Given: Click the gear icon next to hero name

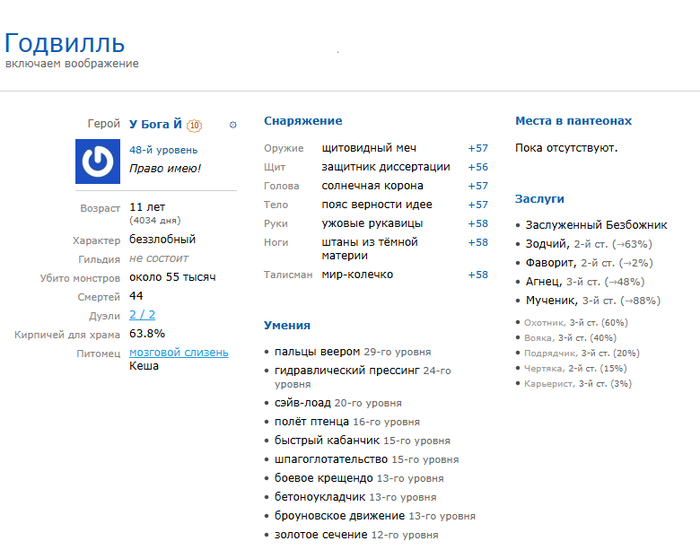Looking at the screenshot, I should point(233,125).
